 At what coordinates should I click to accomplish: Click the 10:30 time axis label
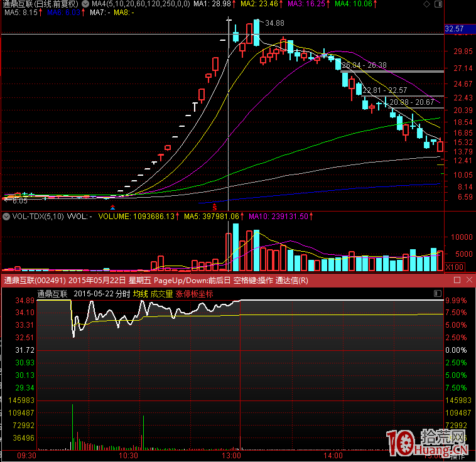(x=128, y=456)
